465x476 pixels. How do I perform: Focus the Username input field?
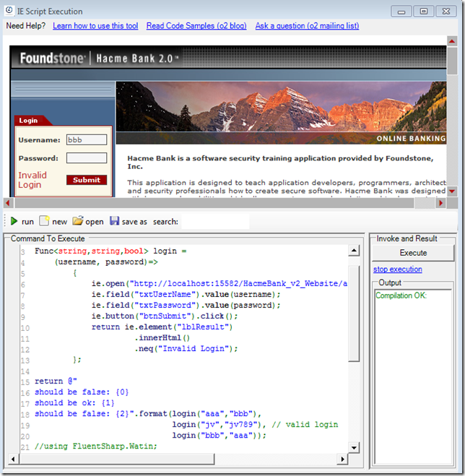[86, 140]
